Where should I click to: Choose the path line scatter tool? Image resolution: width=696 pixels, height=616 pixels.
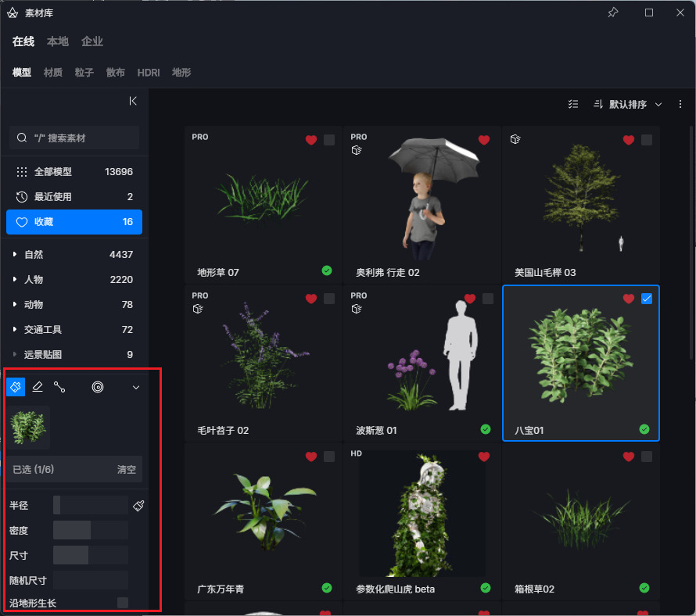(59, 387)
